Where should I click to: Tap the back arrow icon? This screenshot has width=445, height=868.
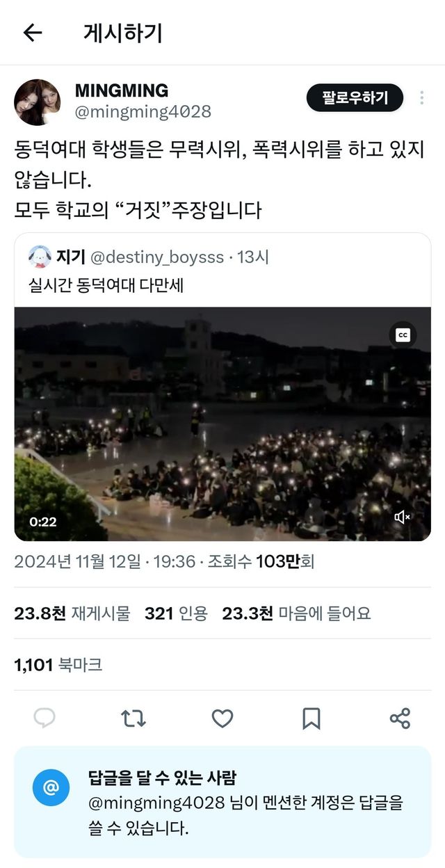pyautogui.click(x=32, y=33)
